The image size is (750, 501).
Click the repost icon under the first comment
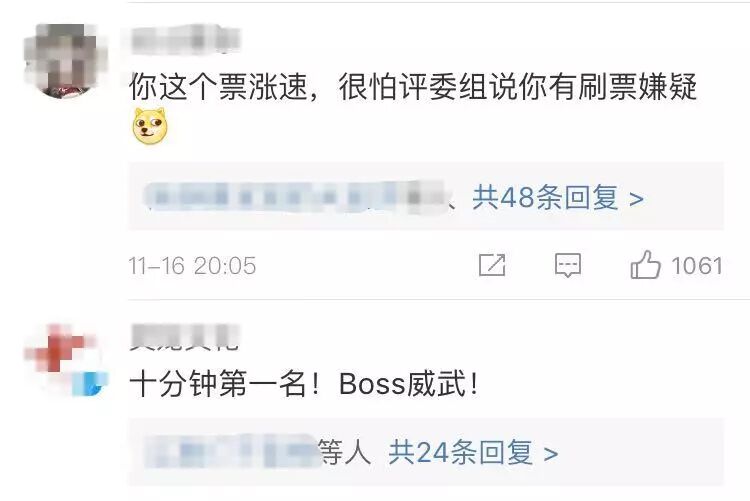coord(492,265)
